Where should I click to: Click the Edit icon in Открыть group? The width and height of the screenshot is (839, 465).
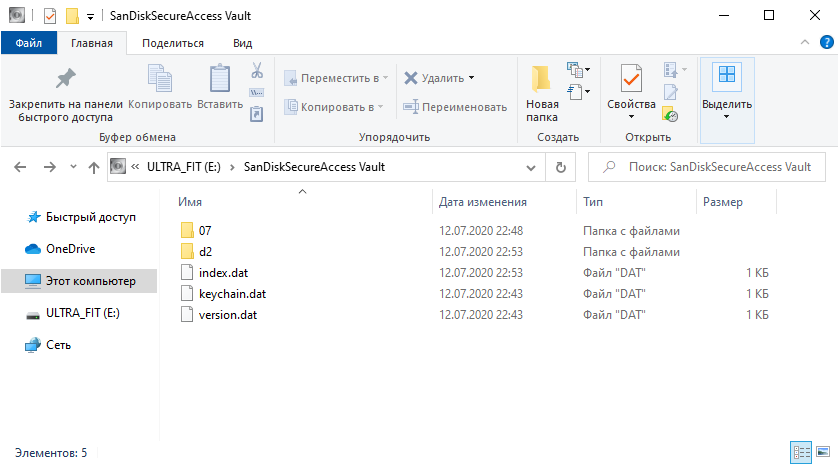(x=670, y=92)
